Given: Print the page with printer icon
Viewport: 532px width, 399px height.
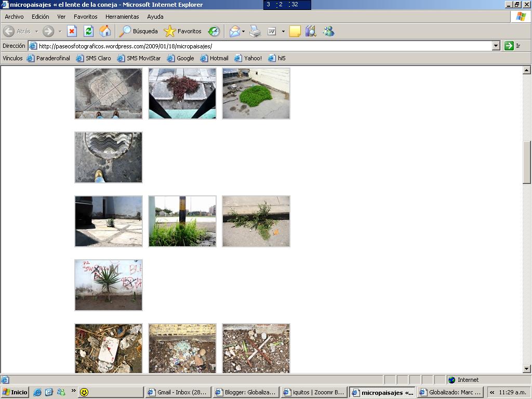Looking at the screenshot, I should click(255, 31).
